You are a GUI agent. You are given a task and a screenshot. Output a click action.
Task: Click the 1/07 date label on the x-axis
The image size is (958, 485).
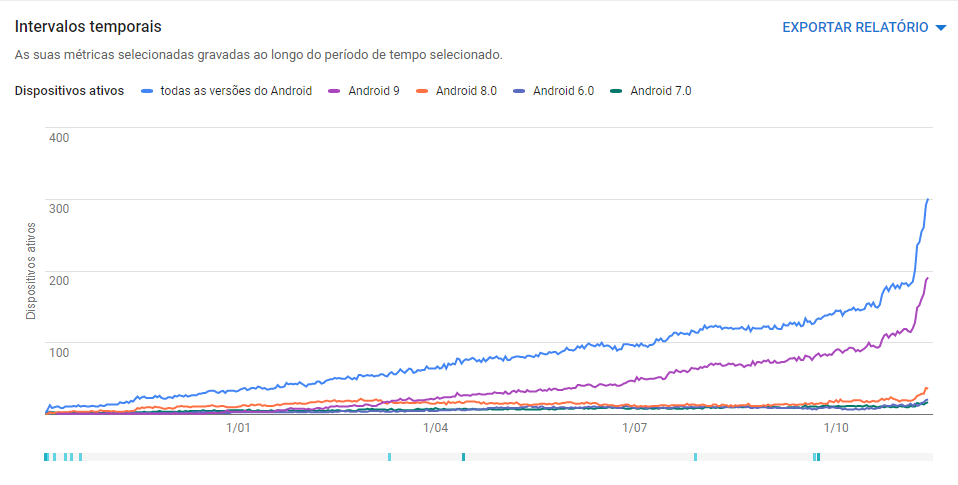pyautogui.click(x=635, y=428)
